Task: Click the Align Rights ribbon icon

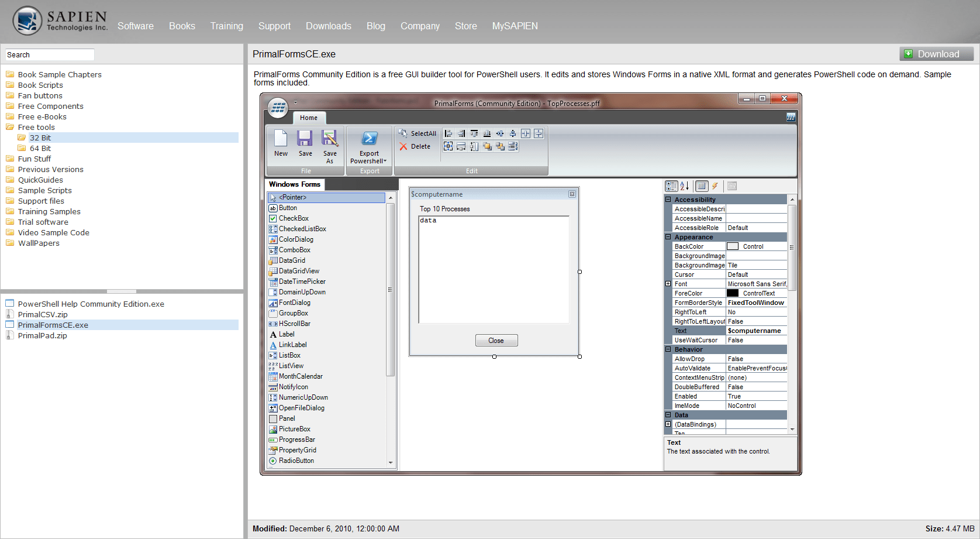Action: [461, 133]
